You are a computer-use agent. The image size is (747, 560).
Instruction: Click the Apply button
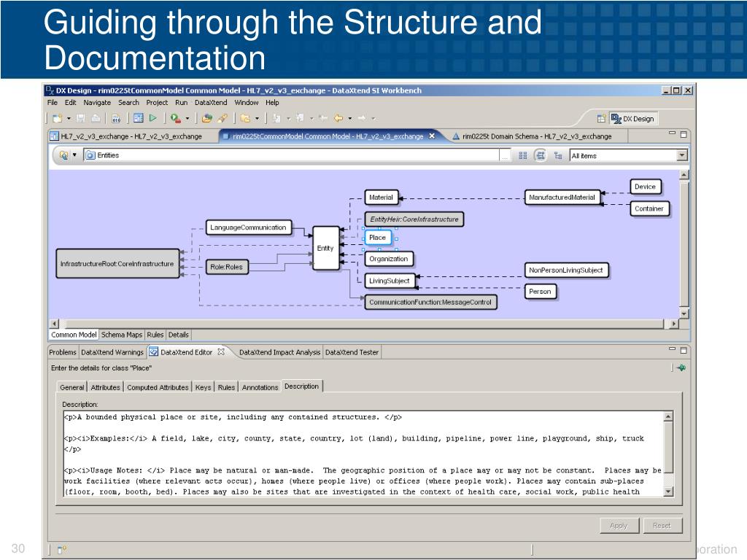(619, 526)
